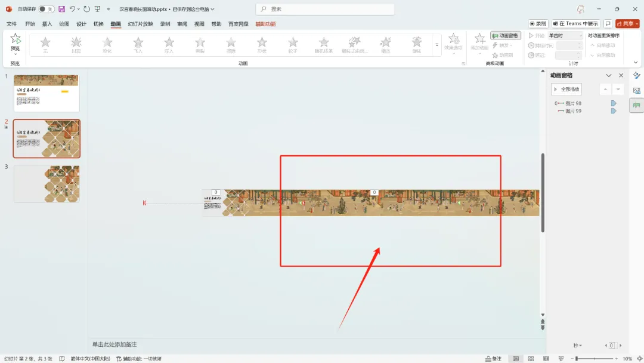644x363 pixels.
Task: Open the 开始 '单击时' start dropdown
Action: coord(565,36)
